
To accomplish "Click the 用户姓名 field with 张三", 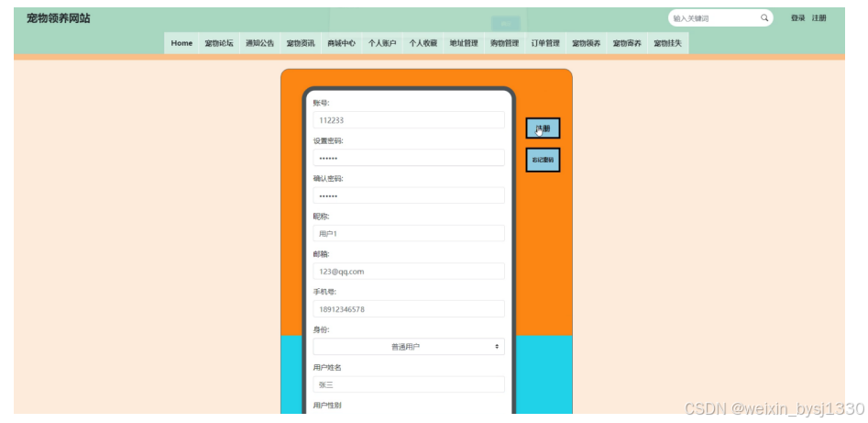I will pos(409,384).
